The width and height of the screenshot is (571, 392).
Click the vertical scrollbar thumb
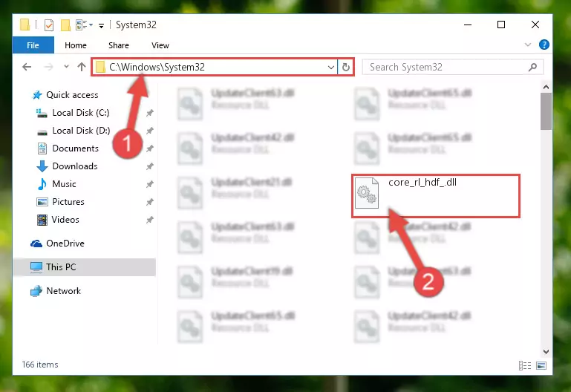546,111
